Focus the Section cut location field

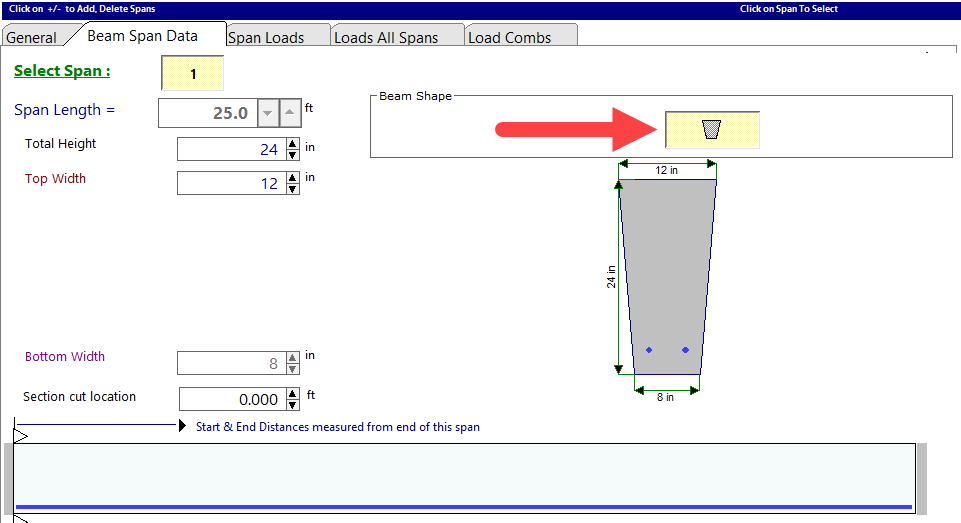[231, 399]
